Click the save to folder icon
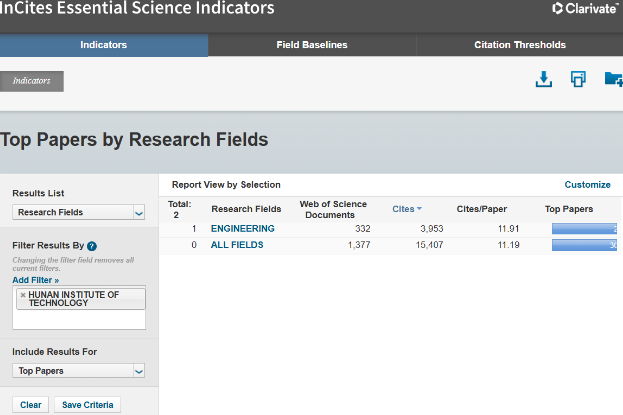623x415 pixels. pos(613,80)
